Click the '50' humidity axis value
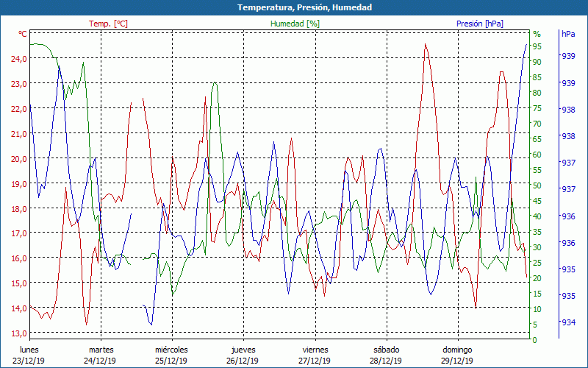The image size is (588, 368). tap(537, 185)
